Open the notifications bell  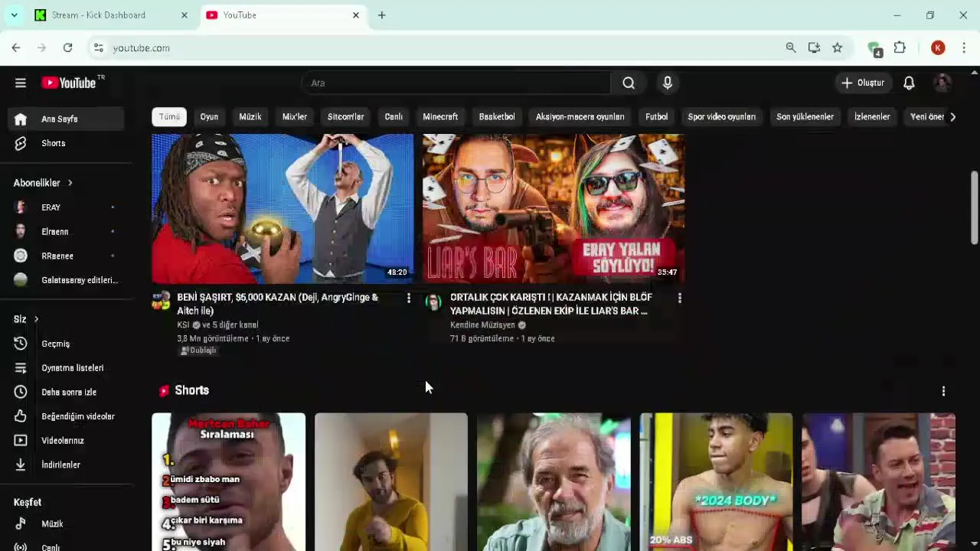(909, 83)
